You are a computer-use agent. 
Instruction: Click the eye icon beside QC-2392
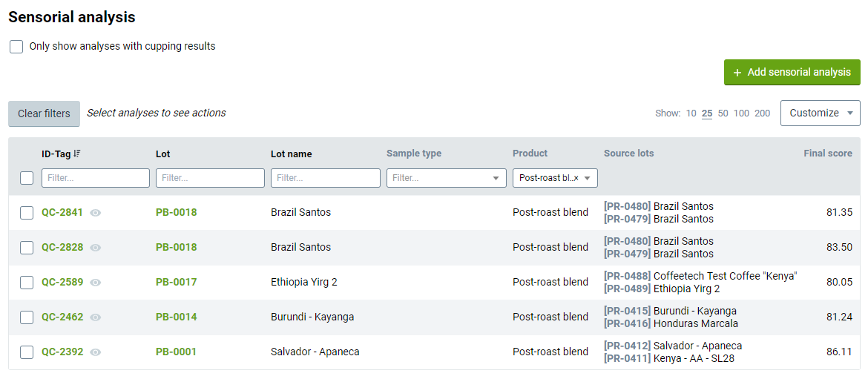96,352
